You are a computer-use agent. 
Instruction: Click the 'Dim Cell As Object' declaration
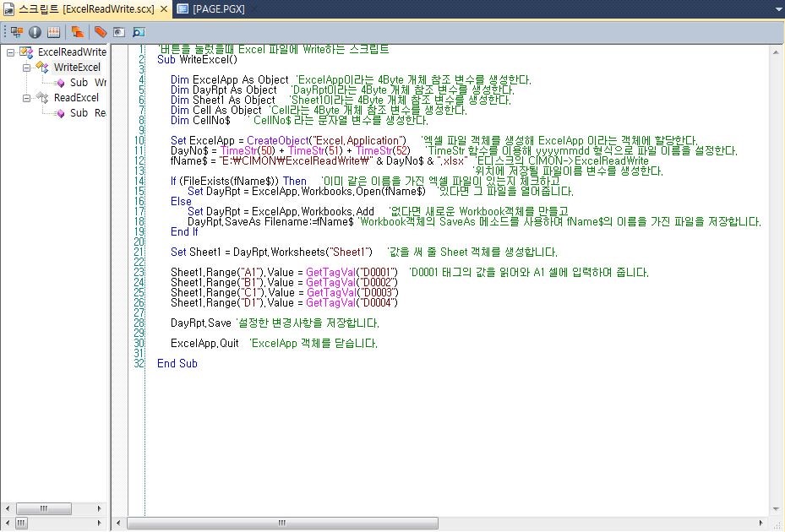tap(215, 110)
